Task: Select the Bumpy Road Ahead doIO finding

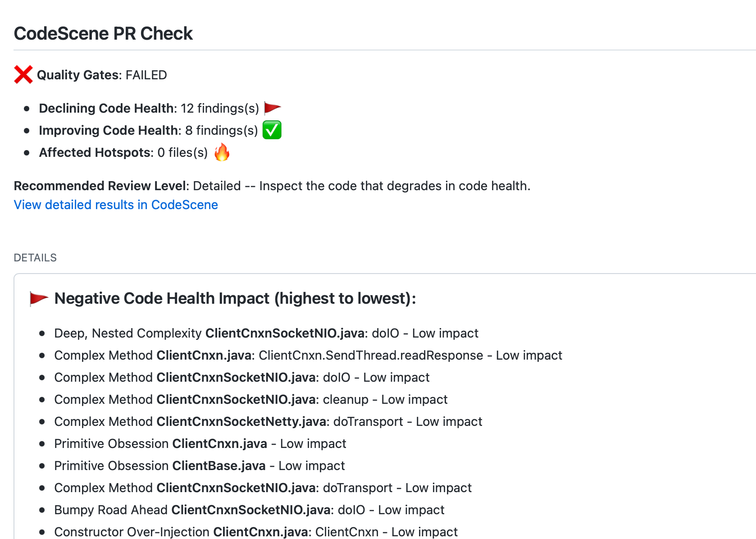Action: click(249, 510)
